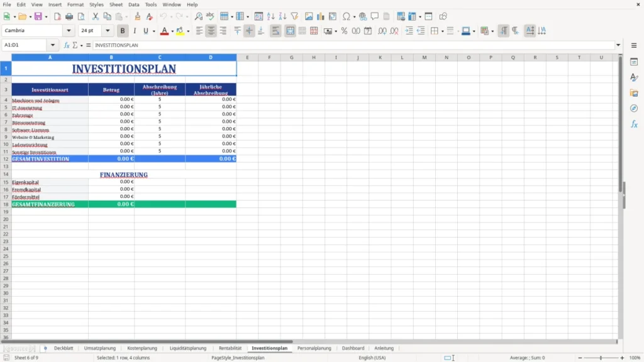Image resolution: width=644 pixels, height=362 pixels.
Task: Select the GESAMTINVESTITION cell
Action: 50,159
